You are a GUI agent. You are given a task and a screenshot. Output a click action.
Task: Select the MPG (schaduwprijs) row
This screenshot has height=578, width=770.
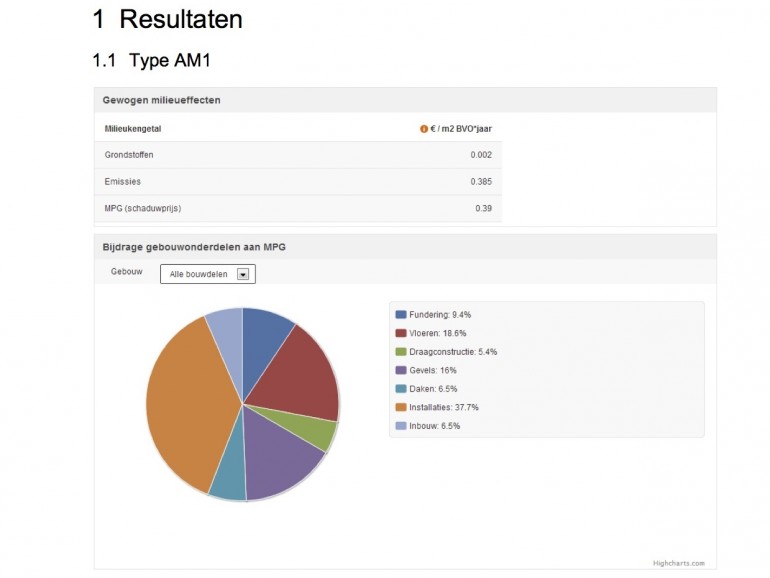(298, 208)
